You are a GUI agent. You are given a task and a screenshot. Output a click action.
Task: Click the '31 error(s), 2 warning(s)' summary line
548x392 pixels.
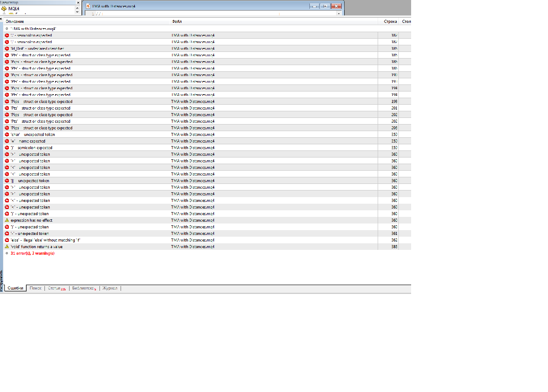click(x=33, y=253)
